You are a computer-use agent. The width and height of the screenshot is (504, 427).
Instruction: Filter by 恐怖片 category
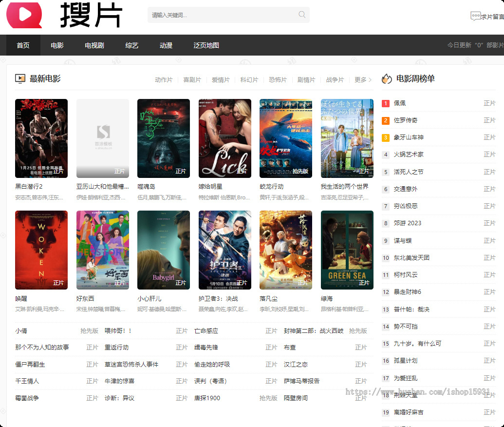278,80
